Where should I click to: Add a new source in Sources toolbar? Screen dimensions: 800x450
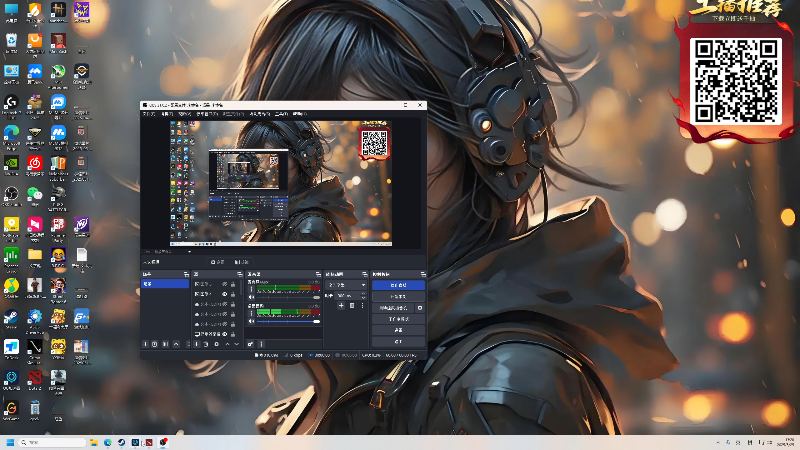click(x=197, y=344)
